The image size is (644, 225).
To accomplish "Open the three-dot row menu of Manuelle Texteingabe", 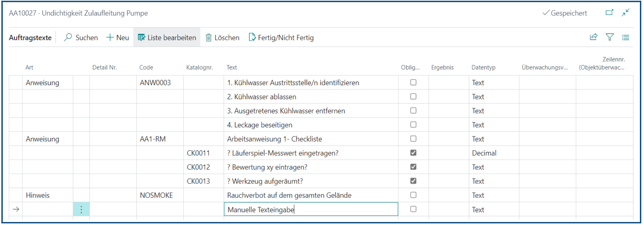I will point(81,209).
